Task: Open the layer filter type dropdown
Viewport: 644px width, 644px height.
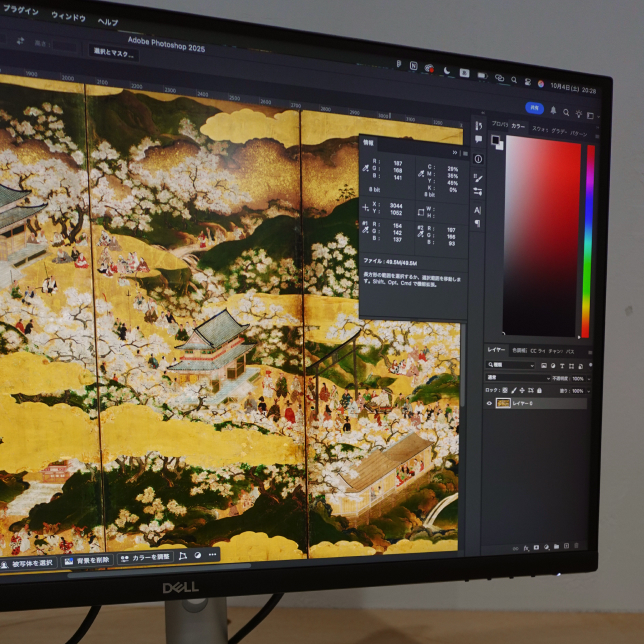Action: tap(508, 365)
